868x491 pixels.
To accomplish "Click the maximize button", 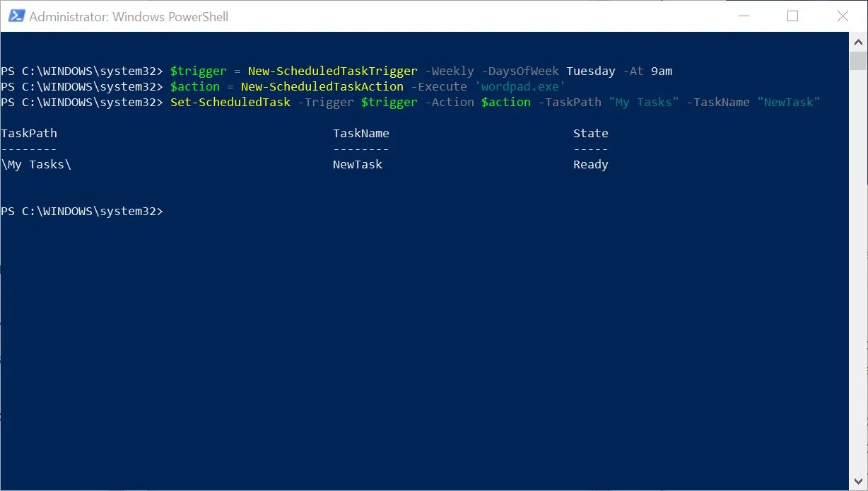I will click(793, 15).
